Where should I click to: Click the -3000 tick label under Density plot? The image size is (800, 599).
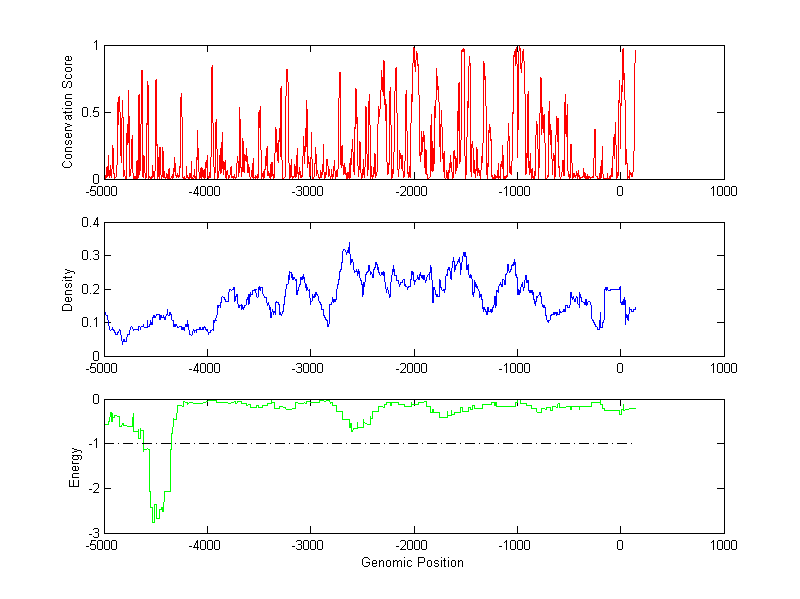(308, 368)
